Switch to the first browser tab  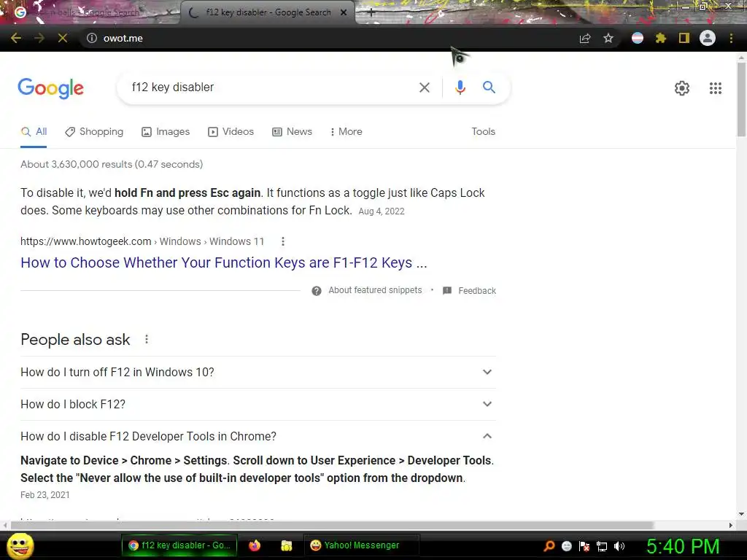click(90, 12)
